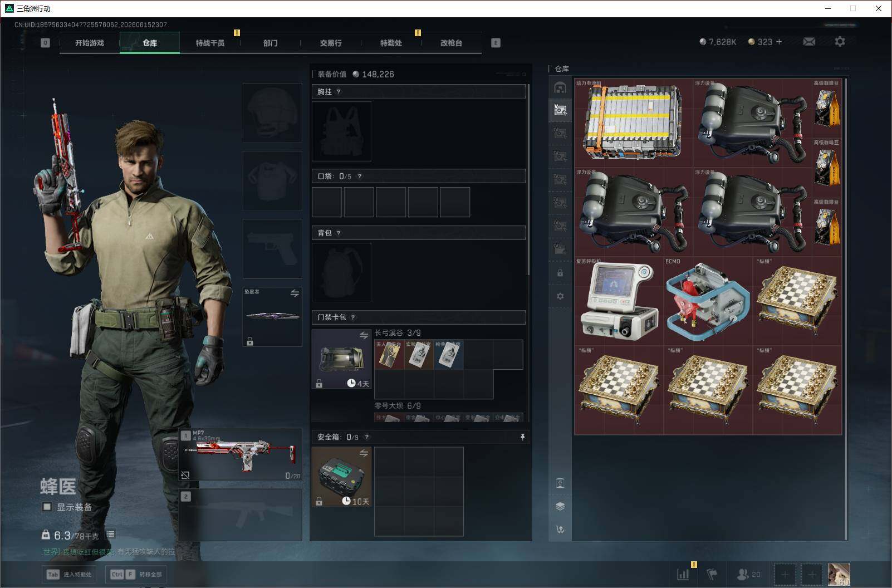Click the empty backpack slot
This screenshot has width=892, height=588.
tap(341, 272)
